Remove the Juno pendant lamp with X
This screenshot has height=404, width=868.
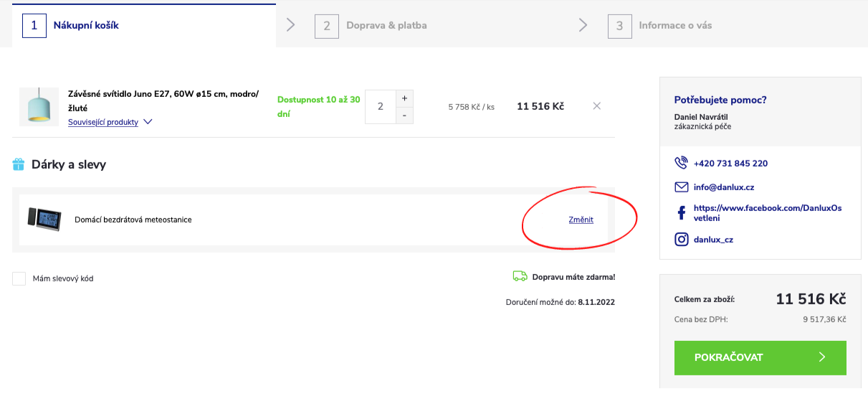(x=596, y=106)
